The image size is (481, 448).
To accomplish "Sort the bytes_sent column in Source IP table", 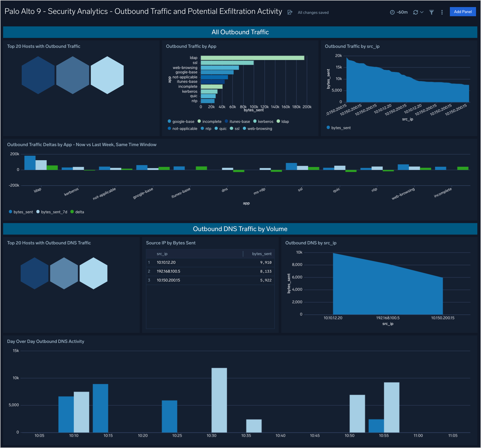I will click(262, 254).
